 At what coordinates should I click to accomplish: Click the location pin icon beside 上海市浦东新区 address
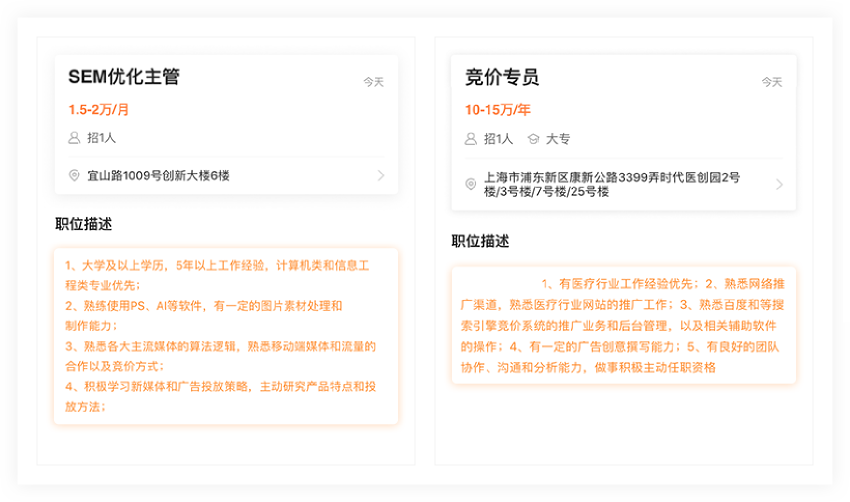click(471, 184)
